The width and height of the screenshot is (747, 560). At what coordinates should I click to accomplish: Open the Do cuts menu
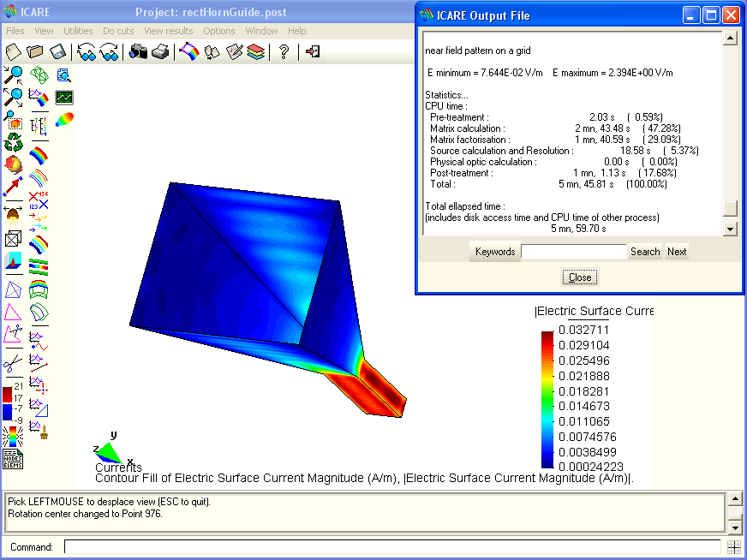click(x=118, y=31)
